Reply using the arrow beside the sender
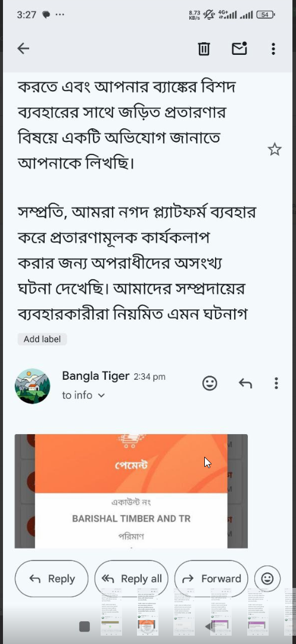296x644 pixels. coord(245,383)
